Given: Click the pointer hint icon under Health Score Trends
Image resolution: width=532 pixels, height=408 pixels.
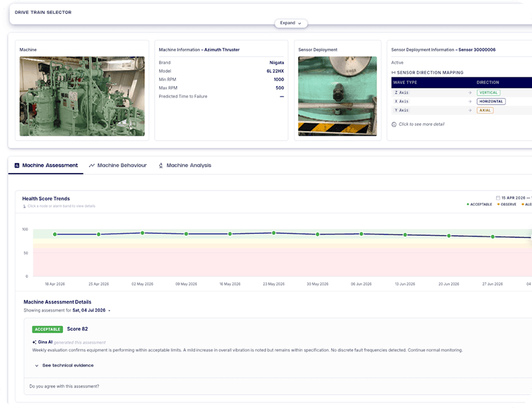Looking at the screenshot, I should point(24,206).
